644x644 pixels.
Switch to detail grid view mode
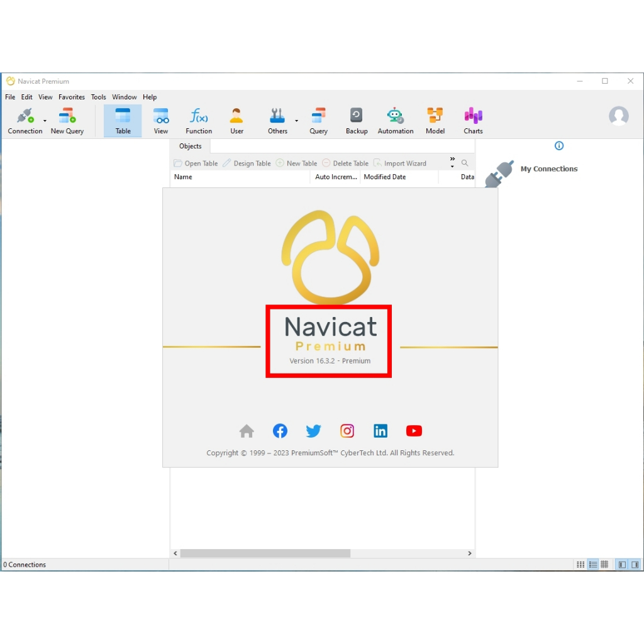click(x=604, y=565)
